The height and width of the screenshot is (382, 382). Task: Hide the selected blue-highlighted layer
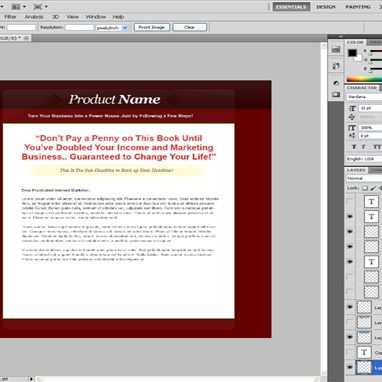pos(350,367)
